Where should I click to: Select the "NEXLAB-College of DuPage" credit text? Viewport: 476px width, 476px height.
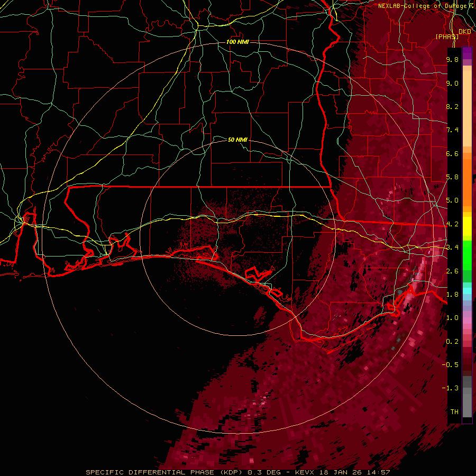pos(423,6)
